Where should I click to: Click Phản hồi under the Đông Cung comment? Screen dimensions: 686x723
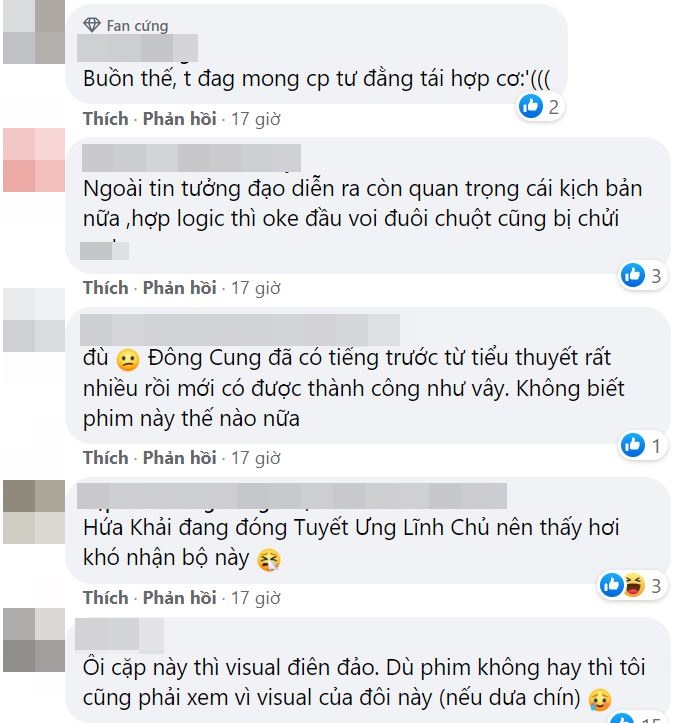(179, 458)
